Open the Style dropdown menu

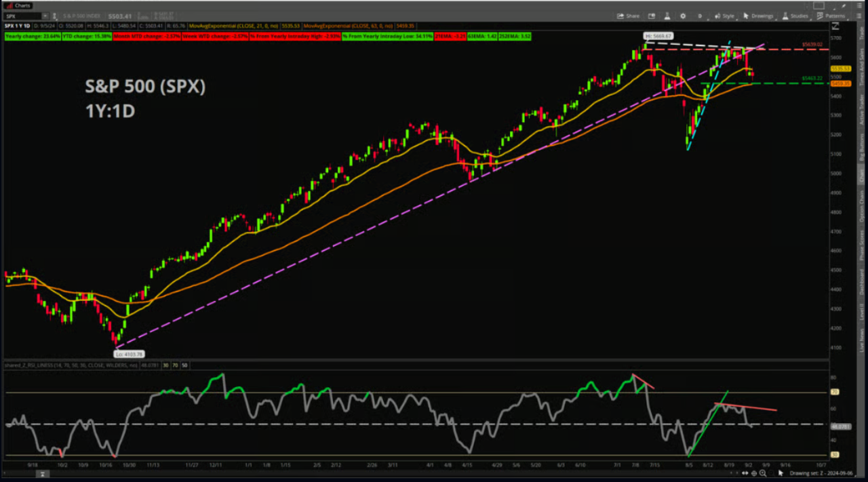[724, 16]
